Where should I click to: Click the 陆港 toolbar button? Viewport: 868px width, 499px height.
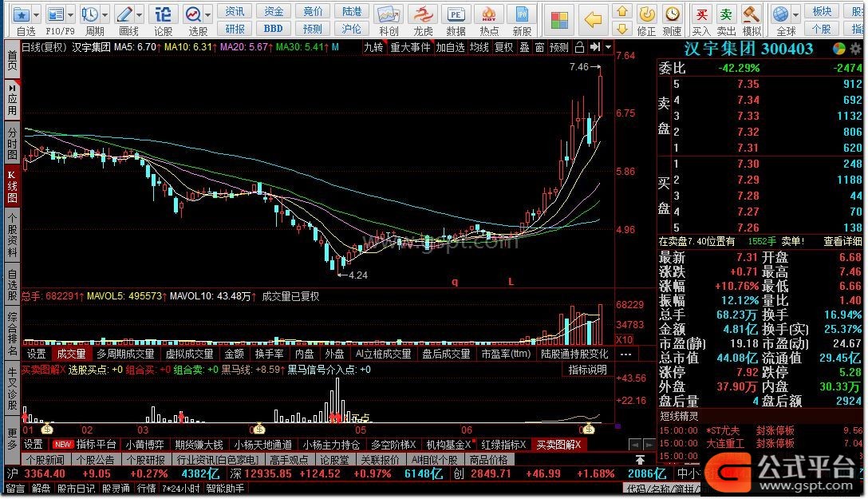tap(352, 11)
